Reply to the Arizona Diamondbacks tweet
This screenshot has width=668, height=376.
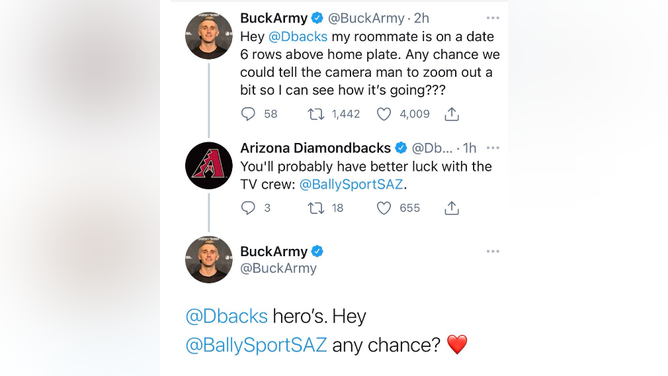coord(248,208)
